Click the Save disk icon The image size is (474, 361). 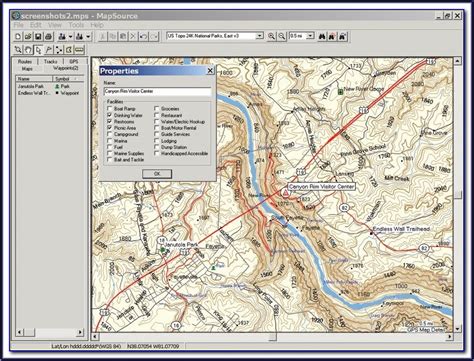[38, 36]
